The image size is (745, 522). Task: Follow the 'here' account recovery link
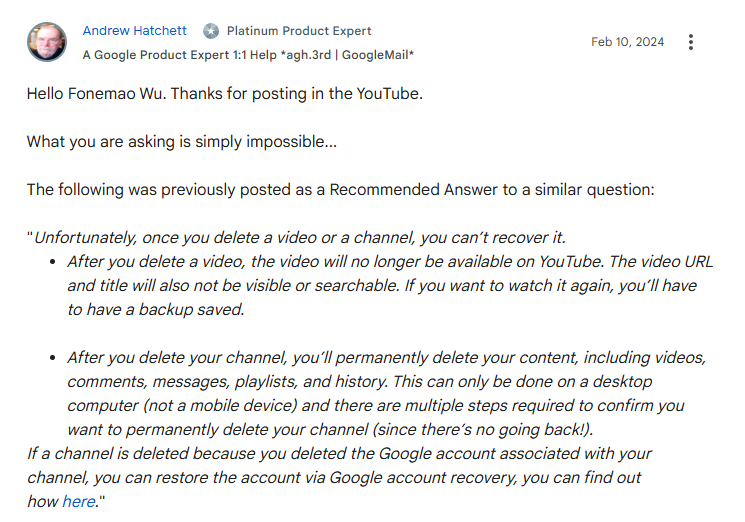click(x=79, y=501)
